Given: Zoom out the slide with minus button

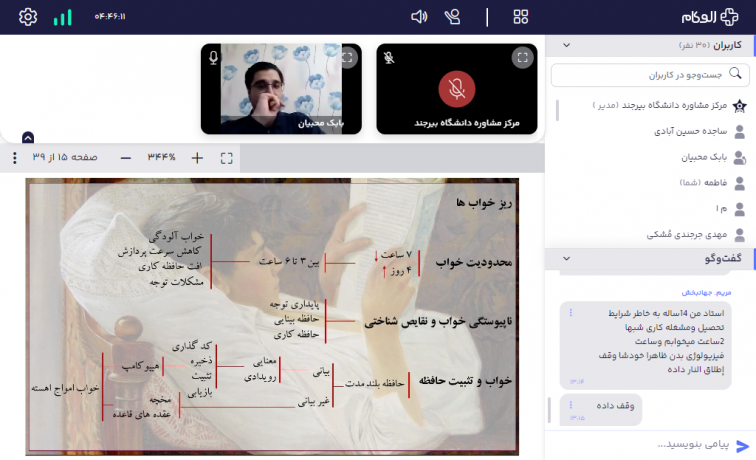Looking at the screenshot, I should (x=126, y=158).
